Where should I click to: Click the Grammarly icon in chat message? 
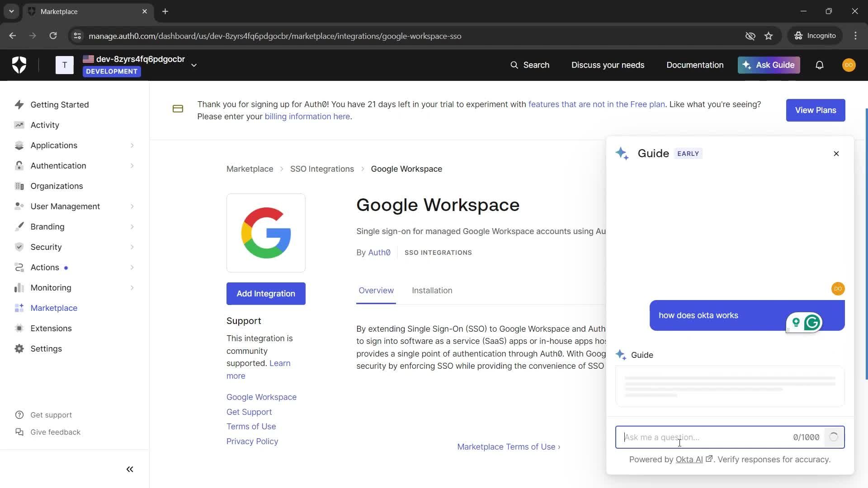tap(812, 323)
